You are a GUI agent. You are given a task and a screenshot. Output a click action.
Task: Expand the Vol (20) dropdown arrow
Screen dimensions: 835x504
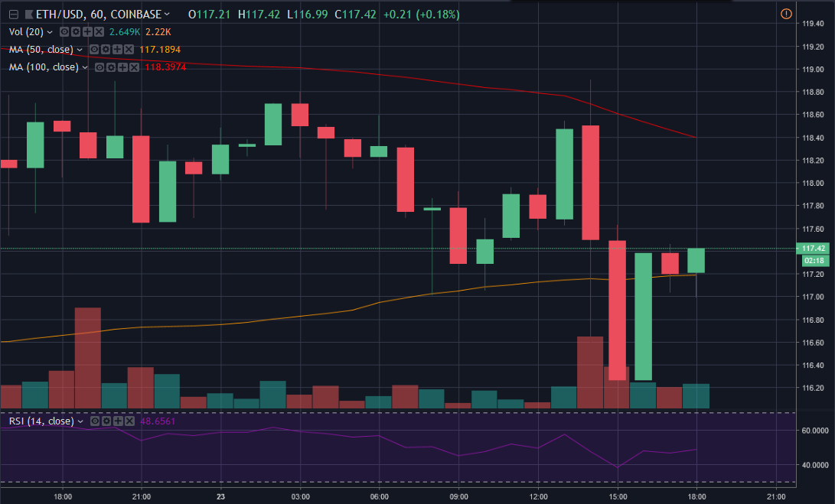click(50, 32)
